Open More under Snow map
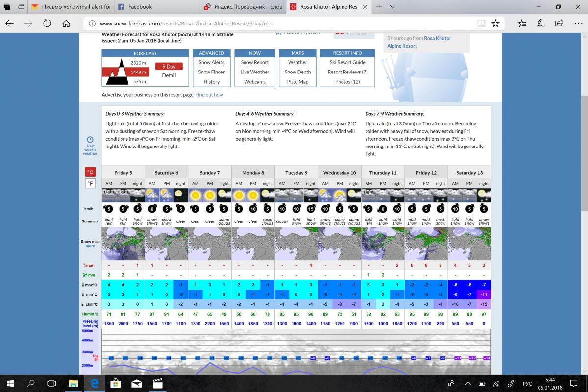The height and width of the screenshot is (392, 588). point(90,246)
